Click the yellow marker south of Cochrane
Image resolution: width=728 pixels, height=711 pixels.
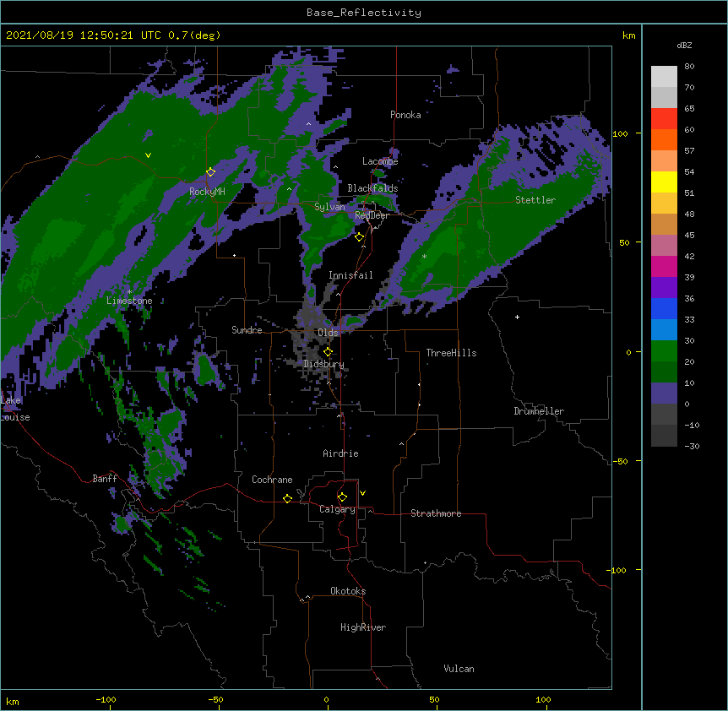(x=287, y=498)
